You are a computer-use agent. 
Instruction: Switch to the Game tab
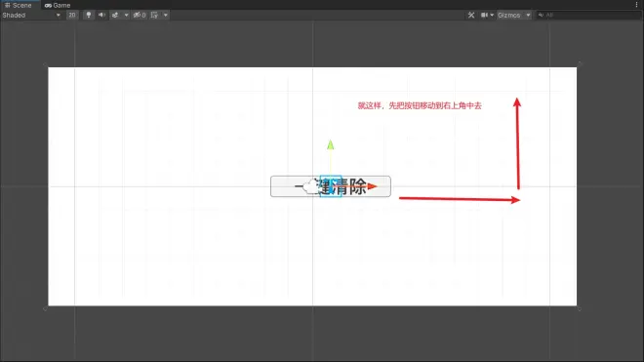click(58, 5)
